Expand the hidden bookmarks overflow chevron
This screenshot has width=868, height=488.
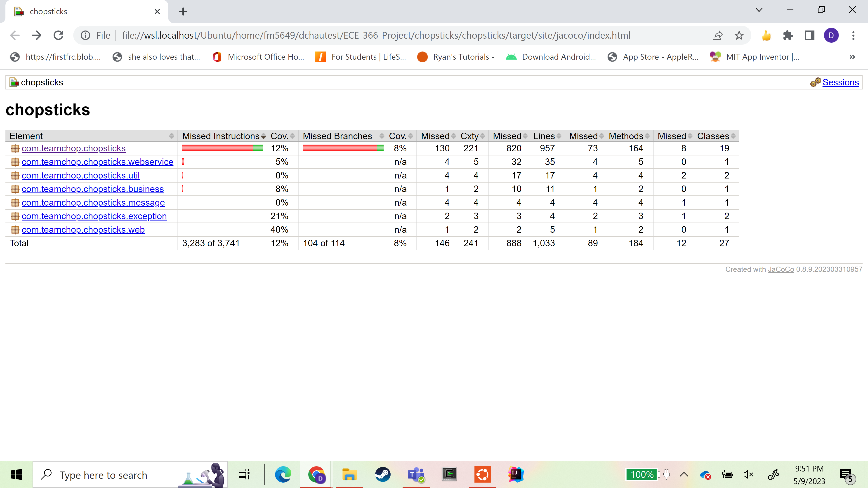pyautogui.click(x=852, y=57)
